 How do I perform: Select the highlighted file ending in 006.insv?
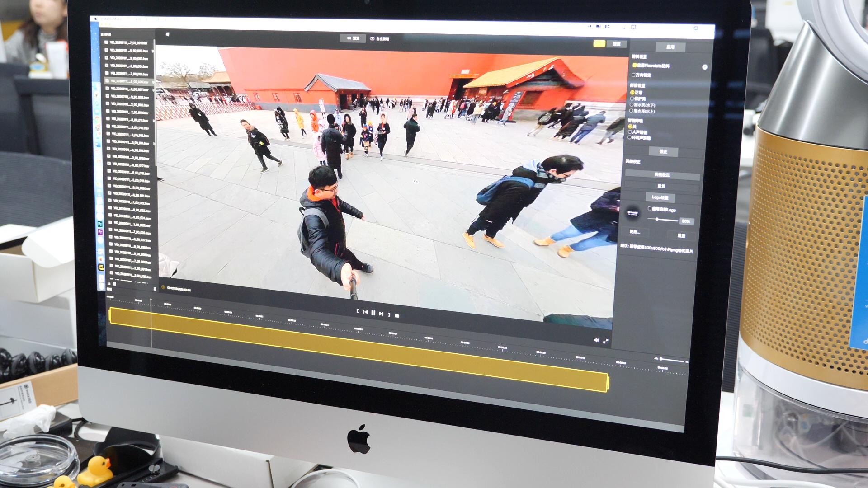[x=129, y=81]
